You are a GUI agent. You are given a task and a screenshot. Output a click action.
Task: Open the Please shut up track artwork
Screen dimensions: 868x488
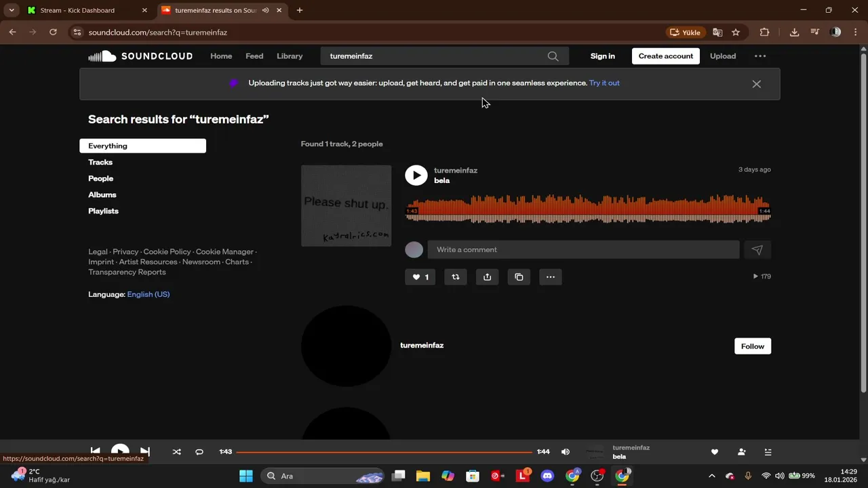(346, 205)
